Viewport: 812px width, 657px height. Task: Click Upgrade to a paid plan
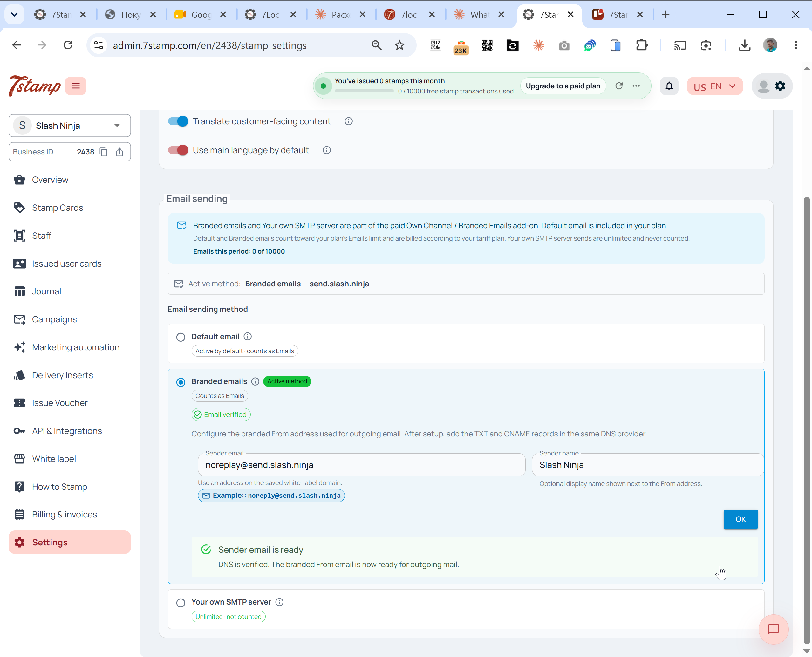tap(563, 86)
